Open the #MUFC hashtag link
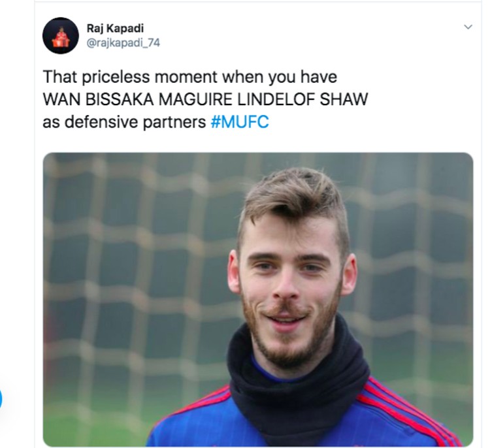 [240, 121]
